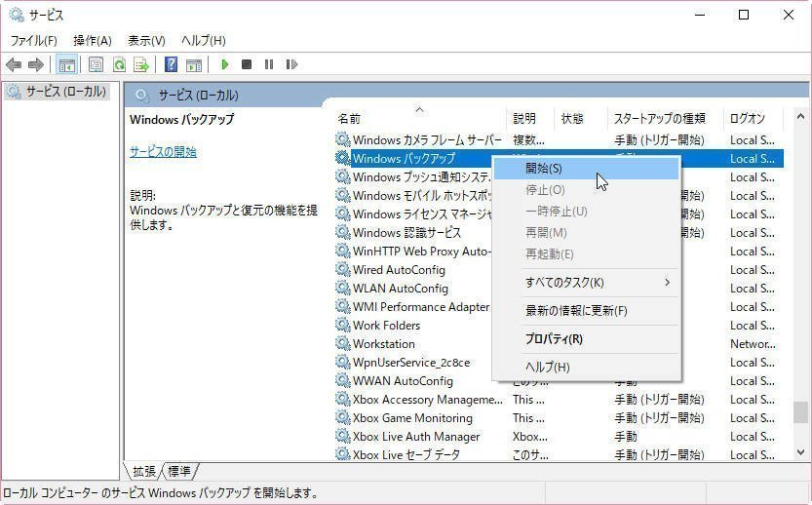Select the Windows 認識サービス name

pos(406,233)
